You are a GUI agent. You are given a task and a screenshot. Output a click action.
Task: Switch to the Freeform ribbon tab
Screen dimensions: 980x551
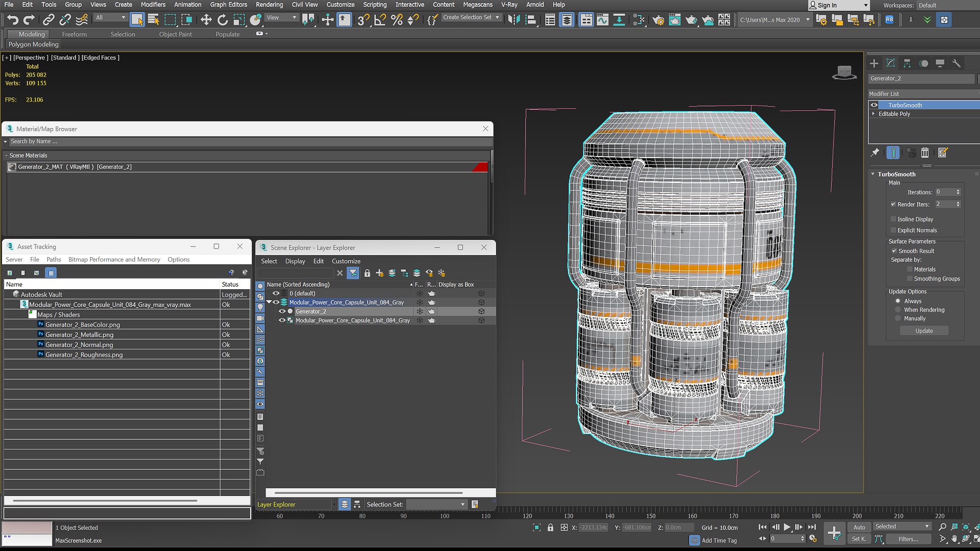pyautogui.click(x=75, y=34)
